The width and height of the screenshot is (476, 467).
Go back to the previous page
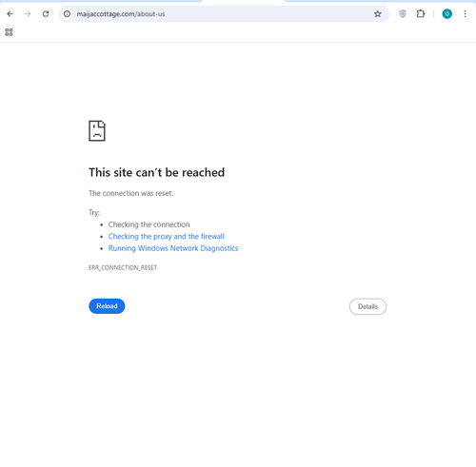[10, 14]
